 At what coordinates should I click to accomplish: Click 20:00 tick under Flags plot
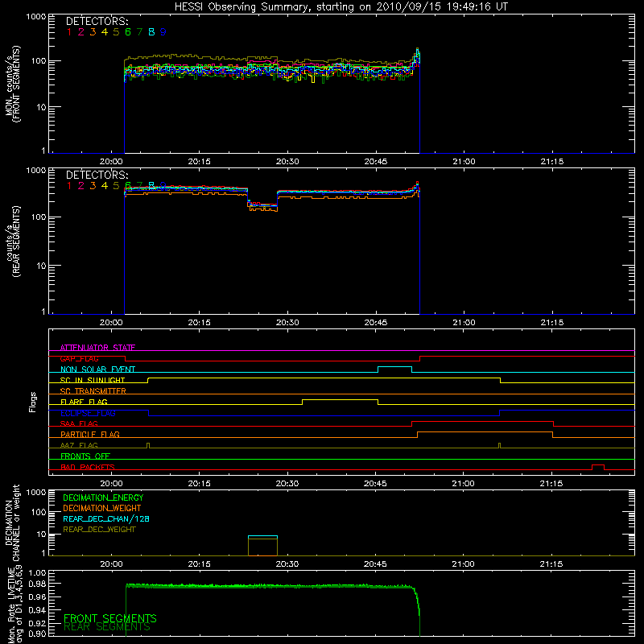click(111, 484)
